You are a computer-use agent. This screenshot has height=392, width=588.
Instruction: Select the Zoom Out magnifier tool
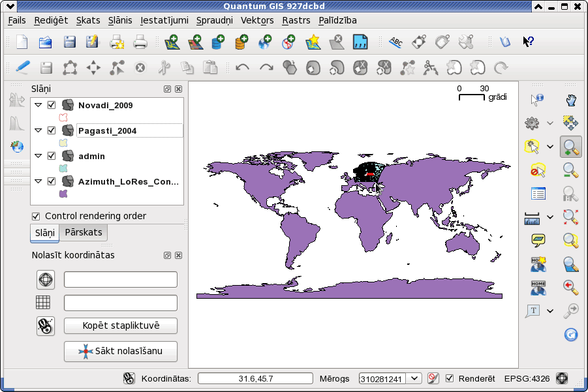[x=571, y=170]
